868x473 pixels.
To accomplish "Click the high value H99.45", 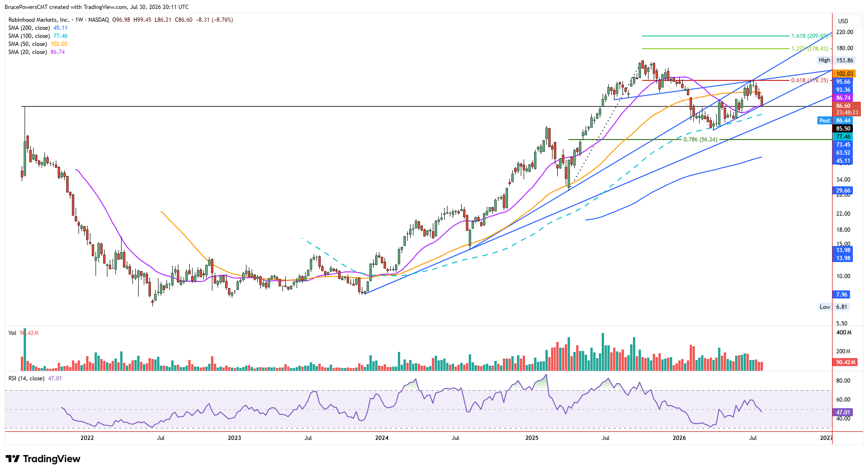I will 142,20.
